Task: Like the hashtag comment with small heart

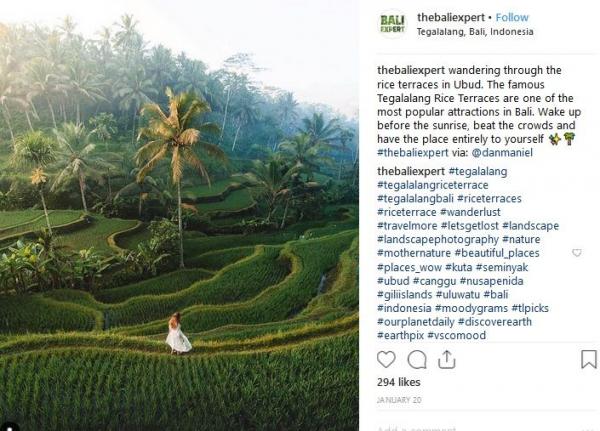Action: coord(576,253)
